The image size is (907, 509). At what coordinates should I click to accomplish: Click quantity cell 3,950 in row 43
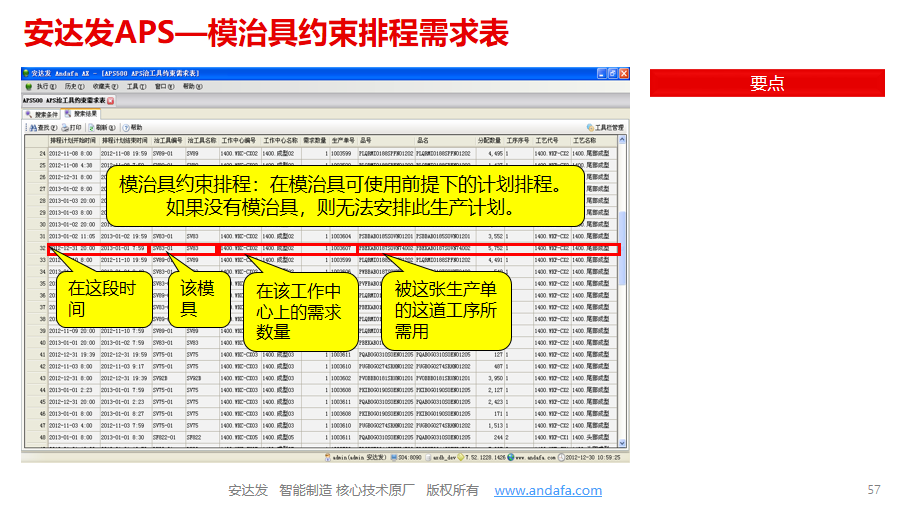point(489,378)
